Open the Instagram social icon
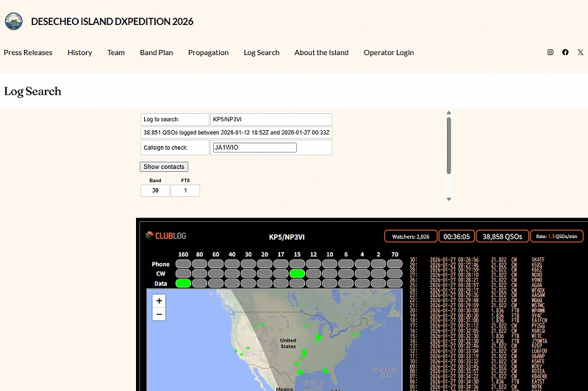The height and width of the screenshot is (391, 588). point(551,53)
